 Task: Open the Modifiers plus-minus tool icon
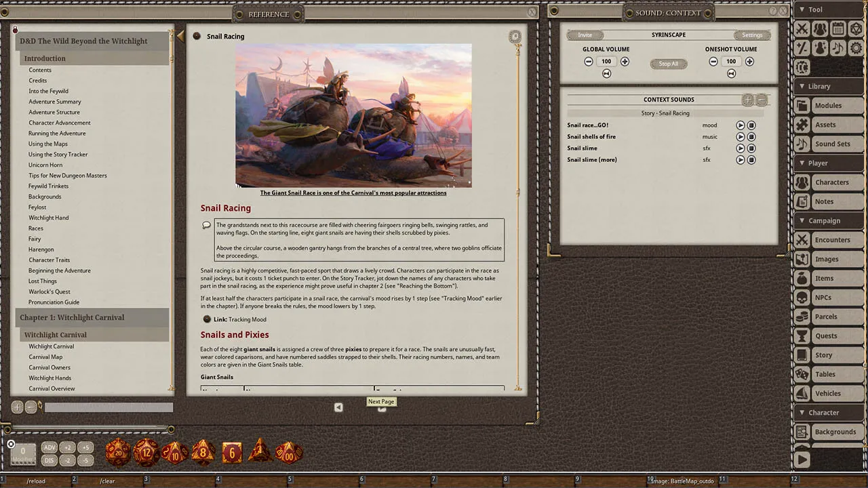802,48
